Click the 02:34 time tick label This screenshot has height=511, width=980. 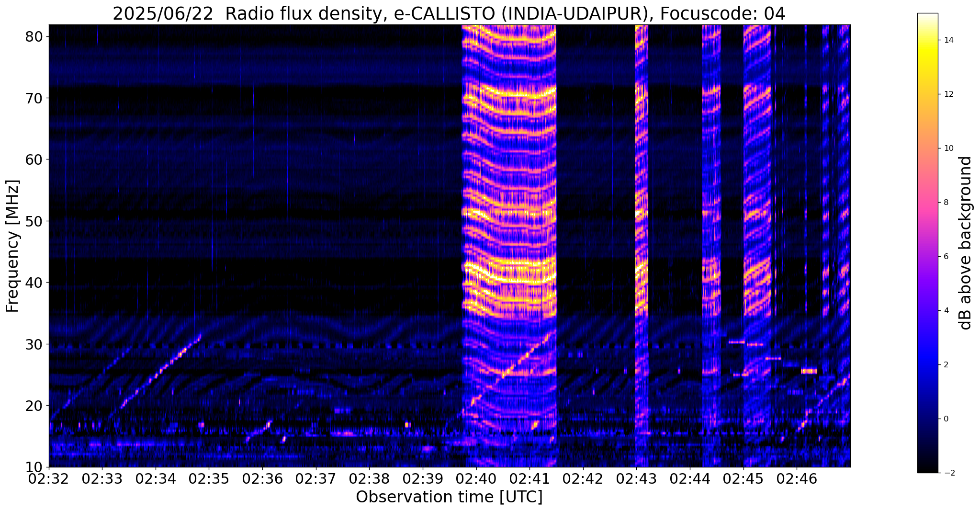coord(156,478)
